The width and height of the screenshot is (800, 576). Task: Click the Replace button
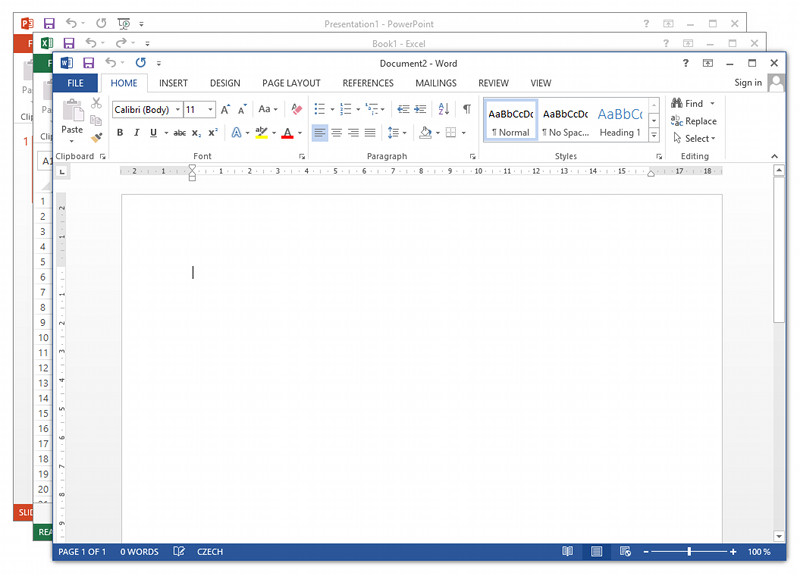tap(694, 121)
